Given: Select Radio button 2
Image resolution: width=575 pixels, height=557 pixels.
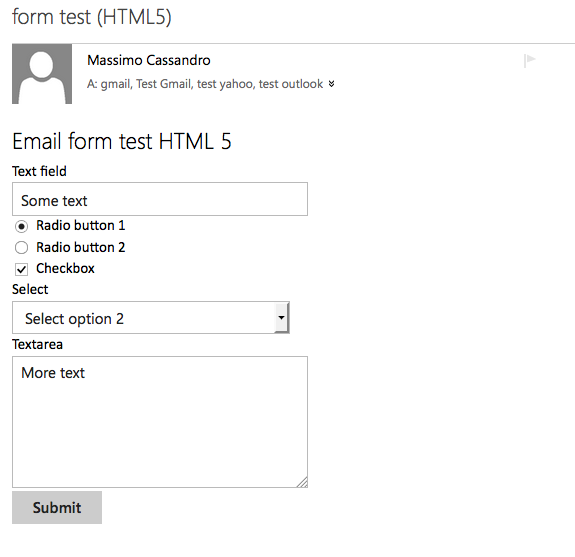Looking at the screenshot, I should tap(21, 248).
